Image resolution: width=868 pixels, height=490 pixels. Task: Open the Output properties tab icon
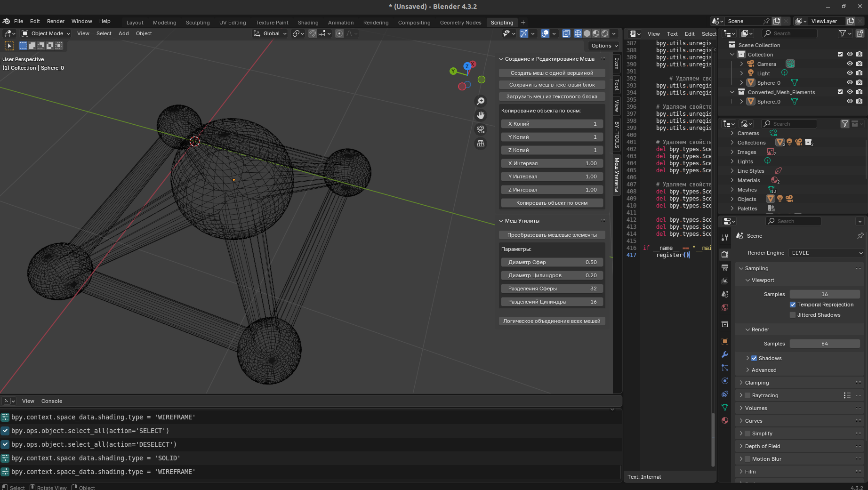tap(725, 268)
